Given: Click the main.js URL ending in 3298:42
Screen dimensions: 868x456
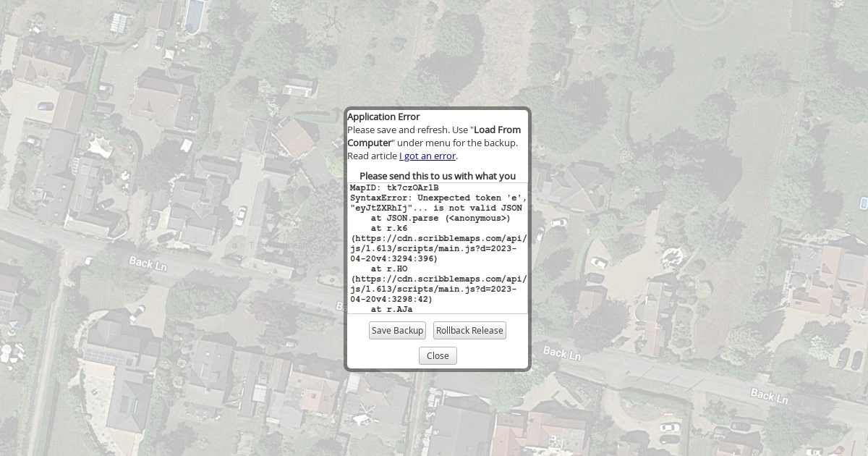Looking at the screenshot, I should [x=438, y=289].
